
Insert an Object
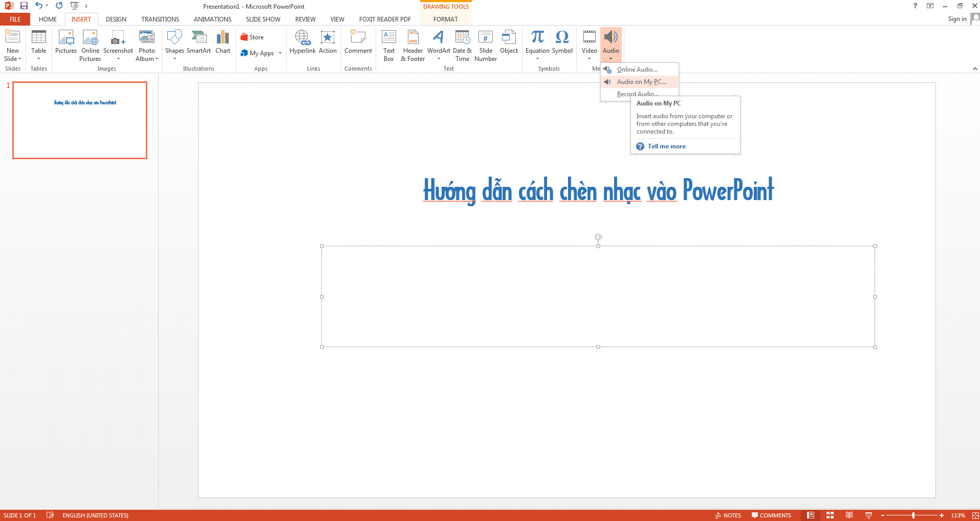pyautogui.click(x=509, y=42)
